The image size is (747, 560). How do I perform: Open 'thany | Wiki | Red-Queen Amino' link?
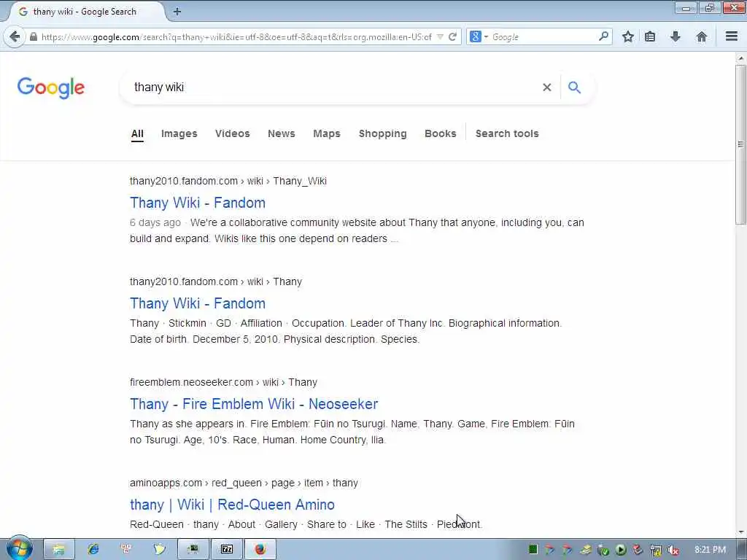tap(232, 505)
